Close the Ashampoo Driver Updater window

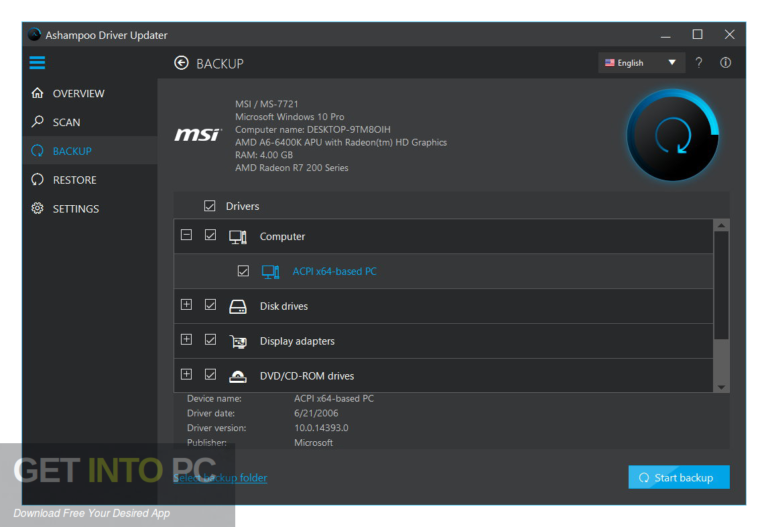(729, 34)
